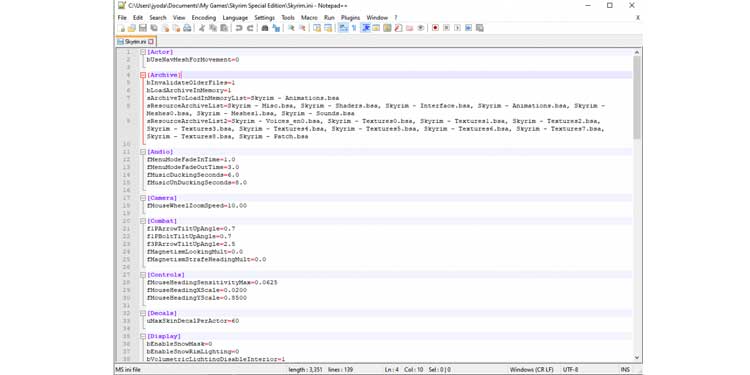The width and height of the screenshot is (750, 375).
Task: Open the Replace dialog from the toolbar
Action: tap(277, 28)
